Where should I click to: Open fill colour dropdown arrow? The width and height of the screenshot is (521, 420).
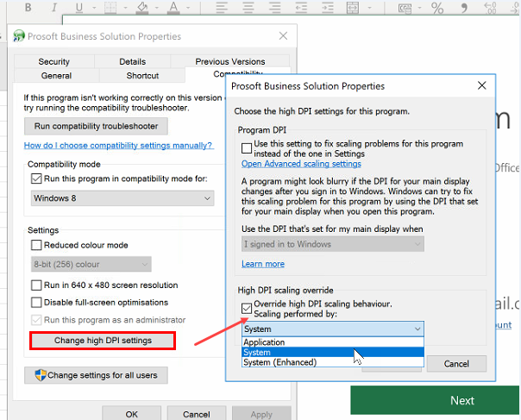(157, 7)
